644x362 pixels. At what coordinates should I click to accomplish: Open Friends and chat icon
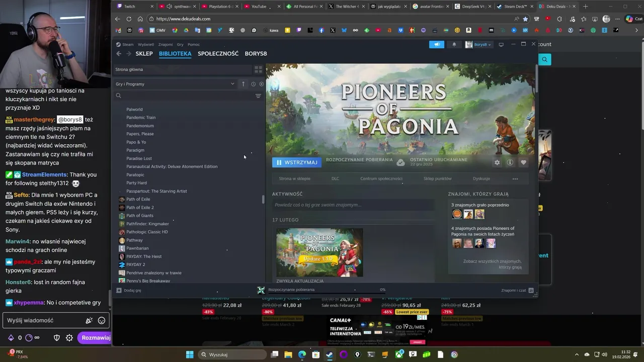[531, 290]
